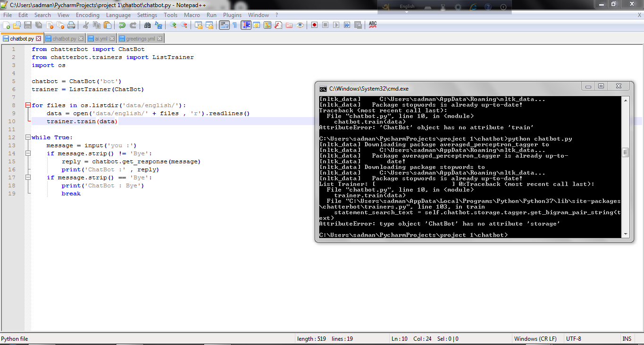Print chatbot.py using the Print icon

click(72, 25)
